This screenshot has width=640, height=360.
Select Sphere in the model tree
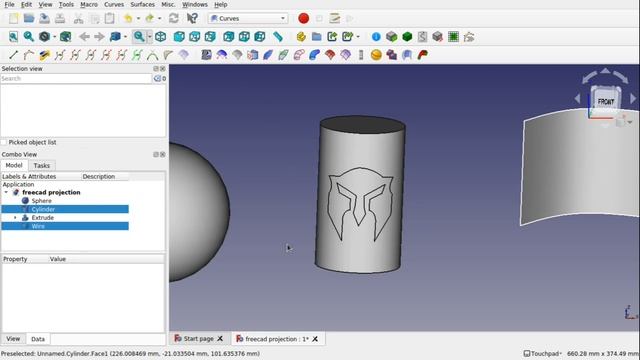41,201
